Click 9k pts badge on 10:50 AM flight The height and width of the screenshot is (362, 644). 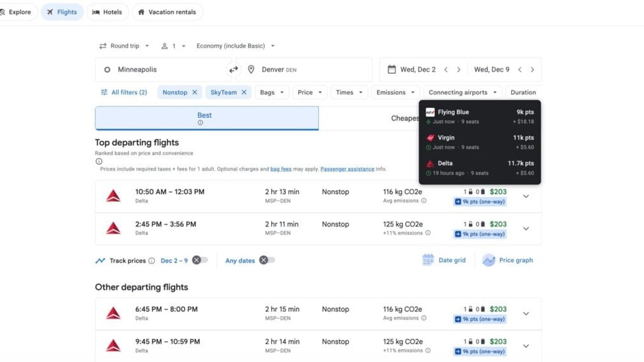pos(480,202)
